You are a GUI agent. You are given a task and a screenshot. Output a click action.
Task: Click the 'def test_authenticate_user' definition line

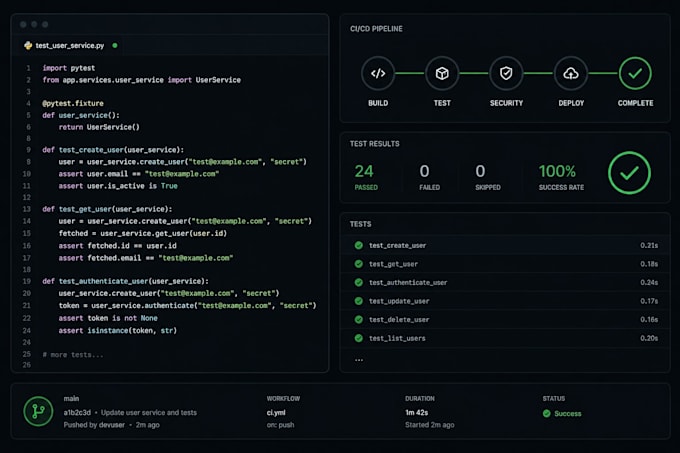point(125,281)
